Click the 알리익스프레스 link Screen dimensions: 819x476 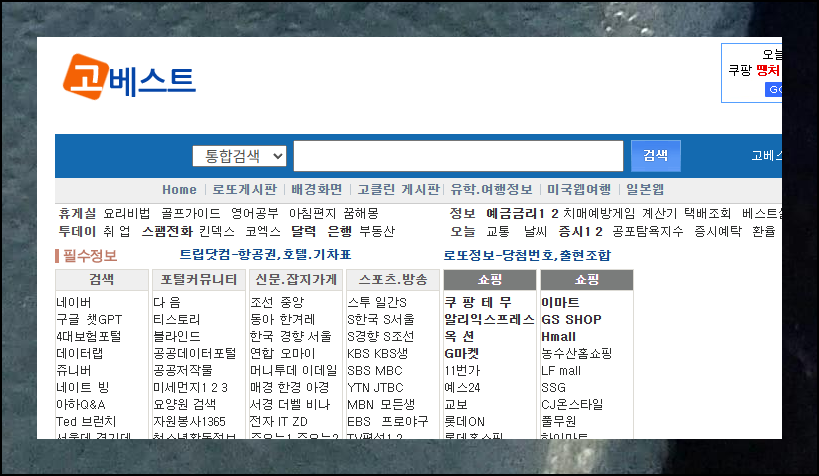pyautogui.click(x=489, y=319)
